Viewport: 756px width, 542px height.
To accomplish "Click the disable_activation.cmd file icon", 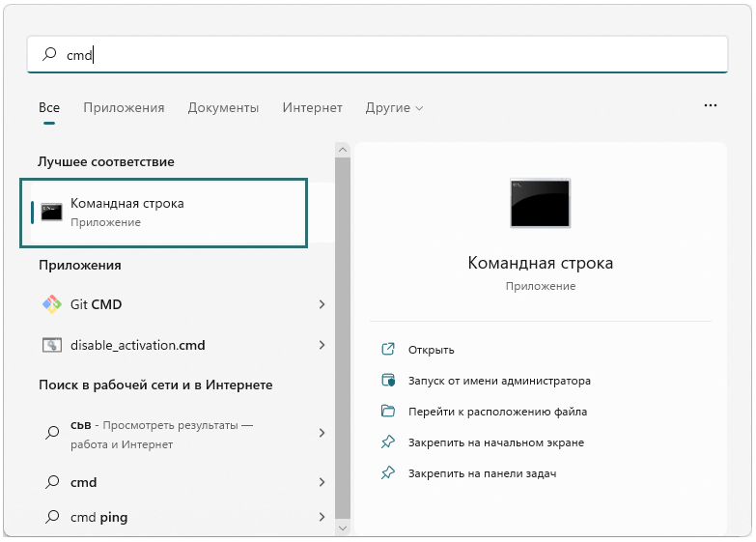I will (x=51, y=345).
